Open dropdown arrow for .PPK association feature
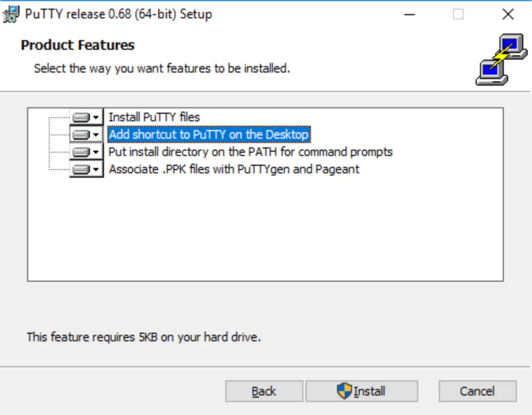 coord(96,169)
